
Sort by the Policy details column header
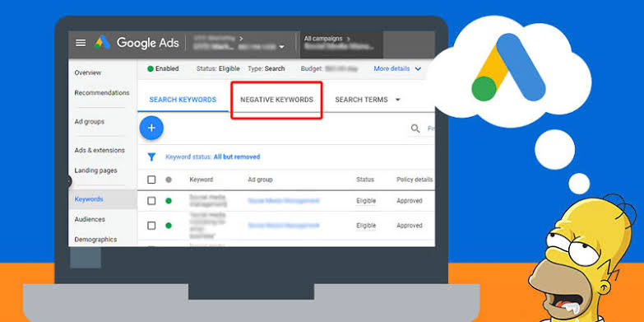415,180
